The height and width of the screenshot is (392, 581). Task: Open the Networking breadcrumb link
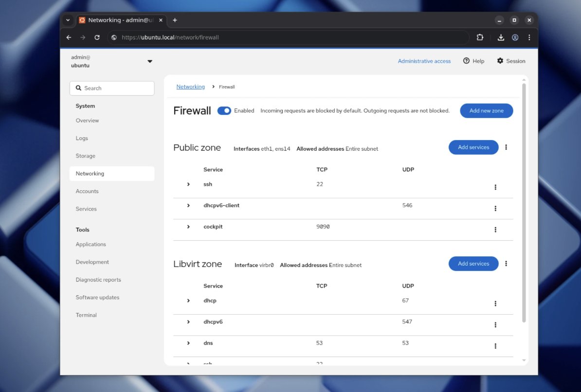(190, 87)
